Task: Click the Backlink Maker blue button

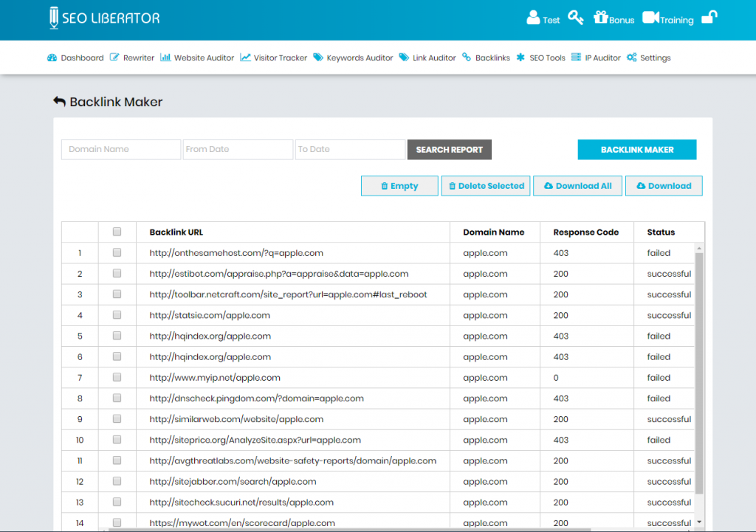Action: point(636,149)
